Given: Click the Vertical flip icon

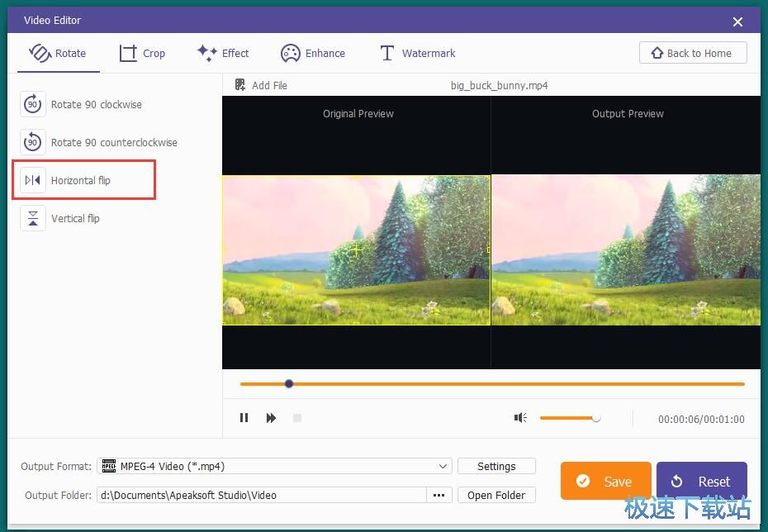Looking at the screenshot, I should point(33,218).
